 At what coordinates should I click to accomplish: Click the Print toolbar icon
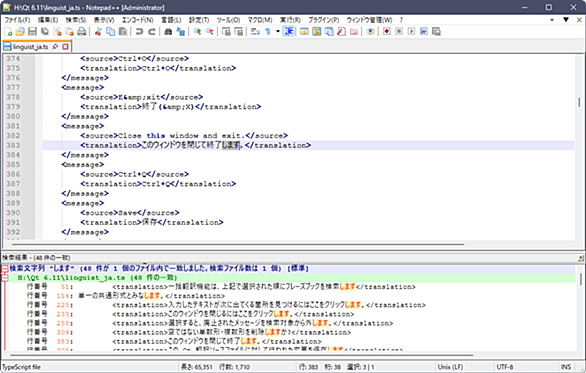pos(81,32)
